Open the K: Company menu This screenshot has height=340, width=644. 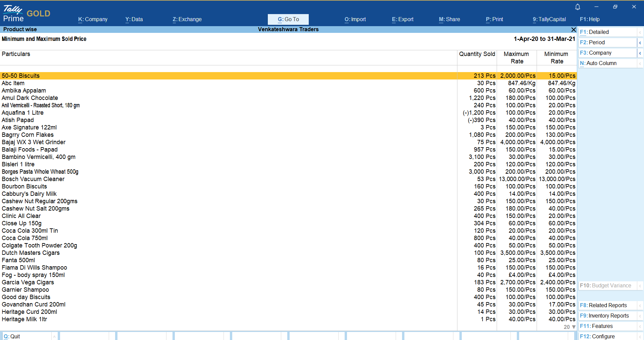click(x=93, y=19)
